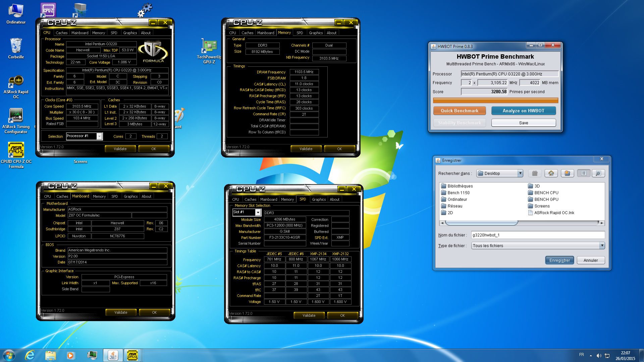Click Save in the HWBOT Prime window

[523, 123]
